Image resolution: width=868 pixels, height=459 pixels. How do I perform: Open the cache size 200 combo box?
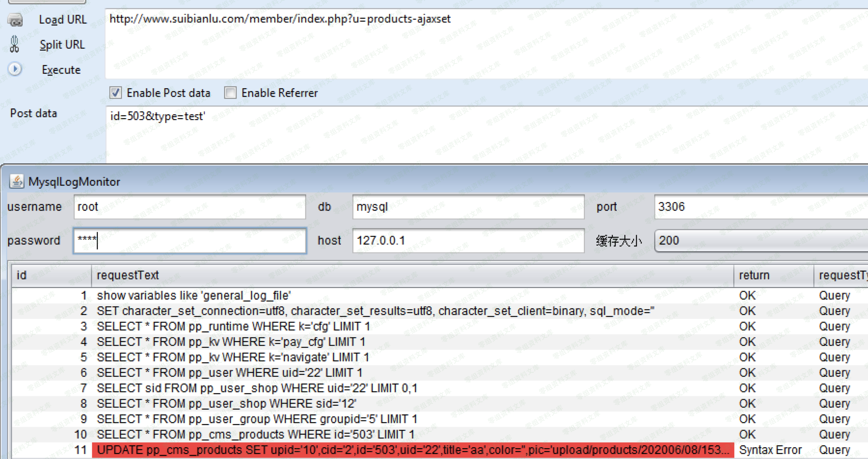click(758, 241)
